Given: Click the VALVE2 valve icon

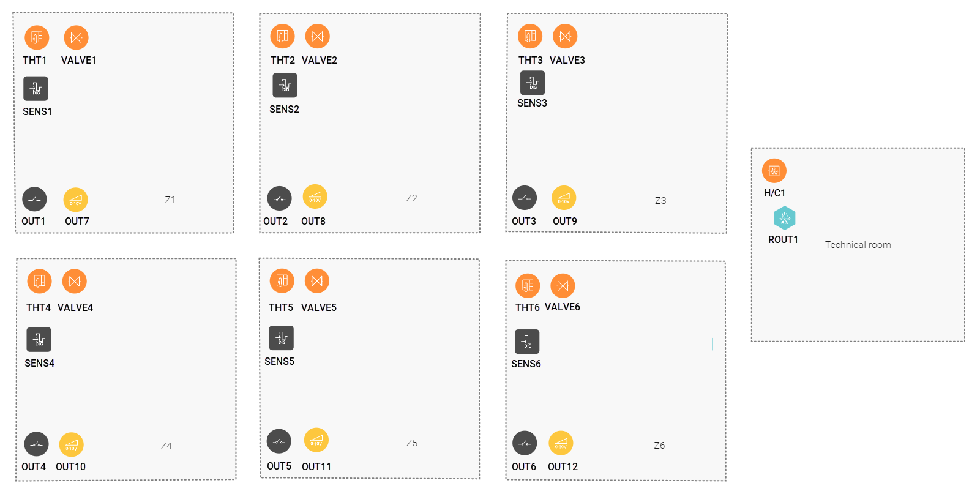Looking at the screenshot, I should (x=317, y=36).
